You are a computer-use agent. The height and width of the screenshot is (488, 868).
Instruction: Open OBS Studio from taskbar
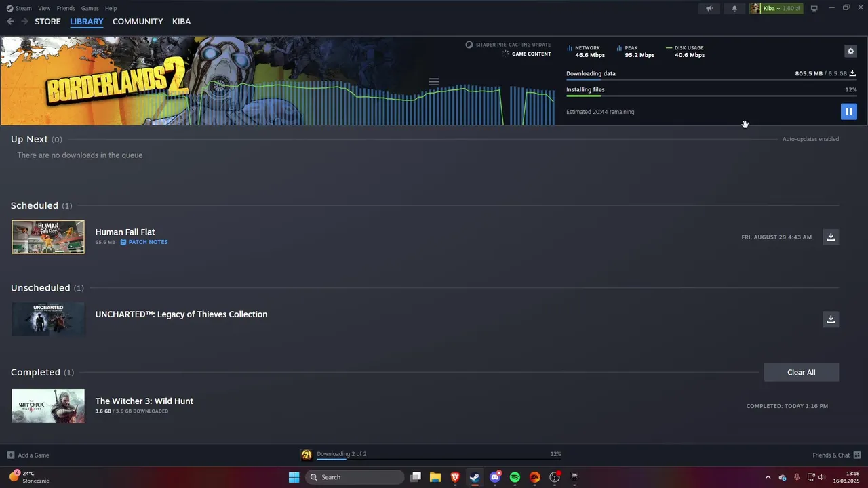(x=555, y=477)
